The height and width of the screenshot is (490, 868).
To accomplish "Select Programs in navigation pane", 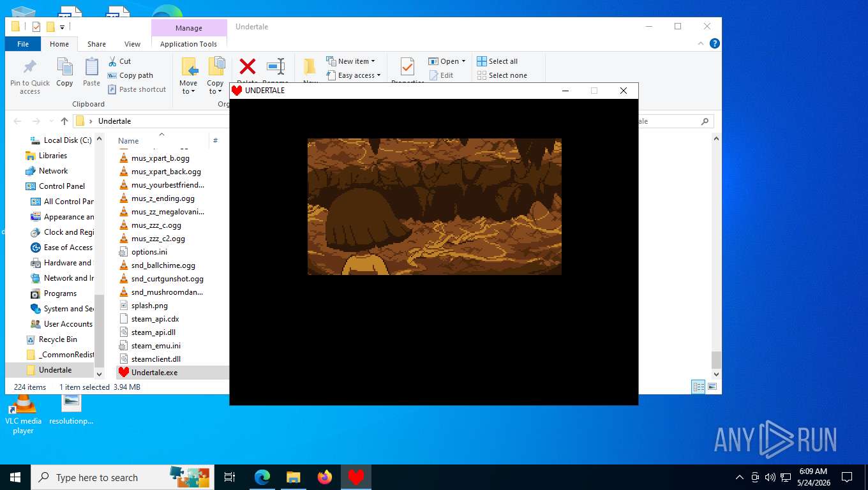I will pos(54,293).
